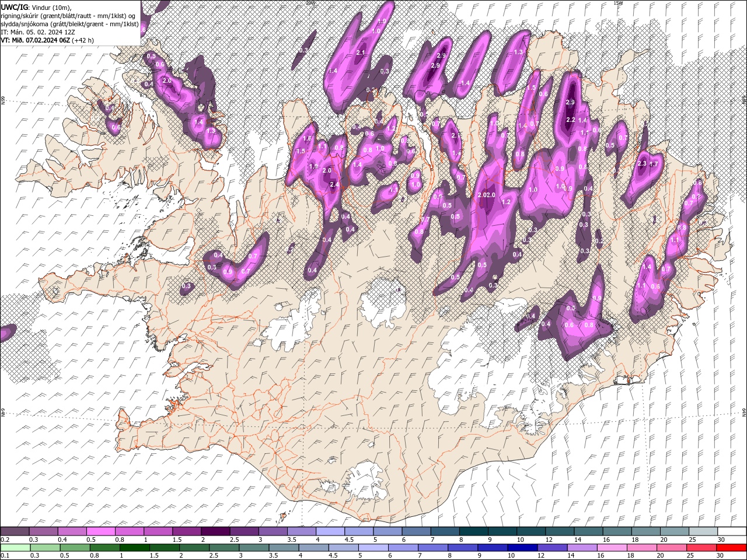This screenshot has width=747, height=560.
Task: Click the 'rigning/skúrir' legend description line
Action: (68, 15)
